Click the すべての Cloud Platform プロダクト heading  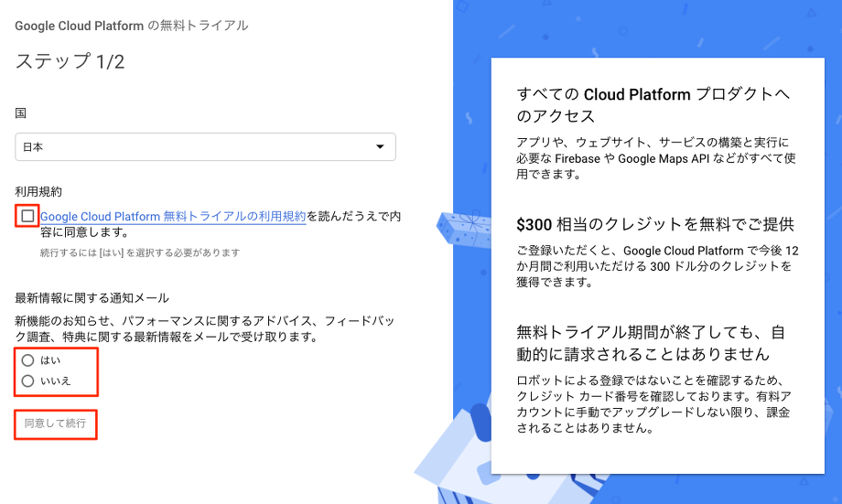[x=653, y=105]
